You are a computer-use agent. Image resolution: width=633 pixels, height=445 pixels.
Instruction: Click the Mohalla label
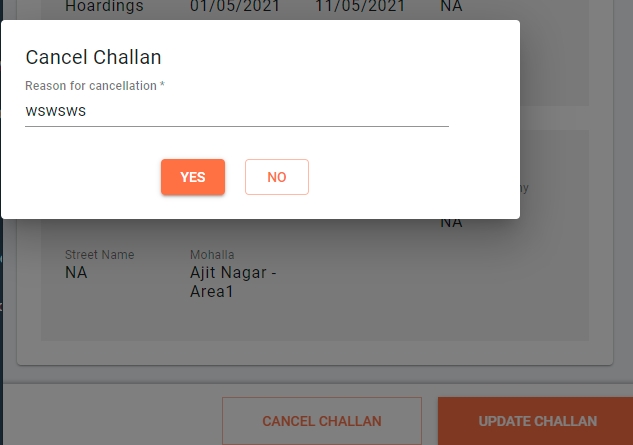click(212, 255)
